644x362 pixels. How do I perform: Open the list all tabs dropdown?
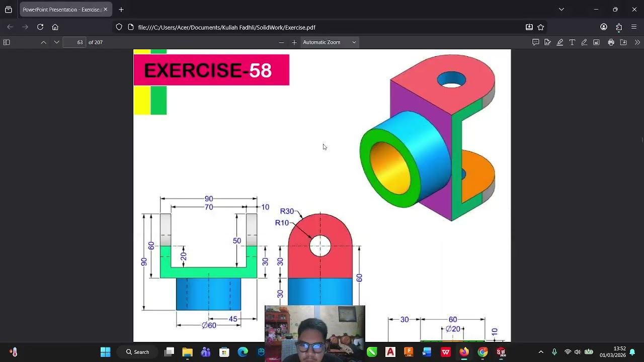(561, 10)
